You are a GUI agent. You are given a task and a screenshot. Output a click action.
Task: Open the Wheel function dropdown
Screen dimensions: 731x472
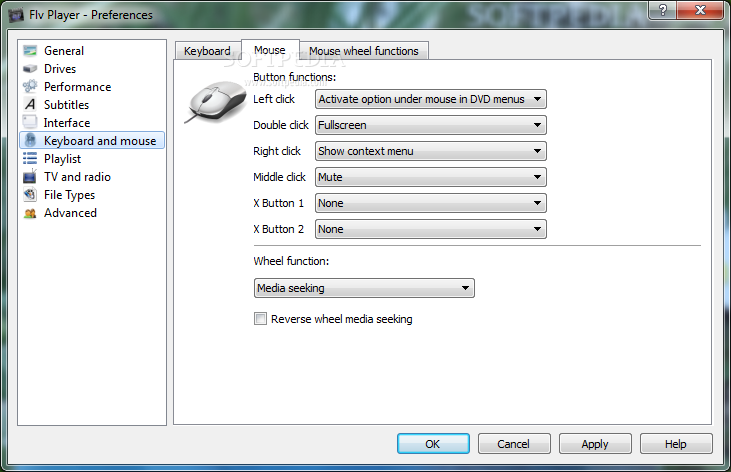pos(364,288)
